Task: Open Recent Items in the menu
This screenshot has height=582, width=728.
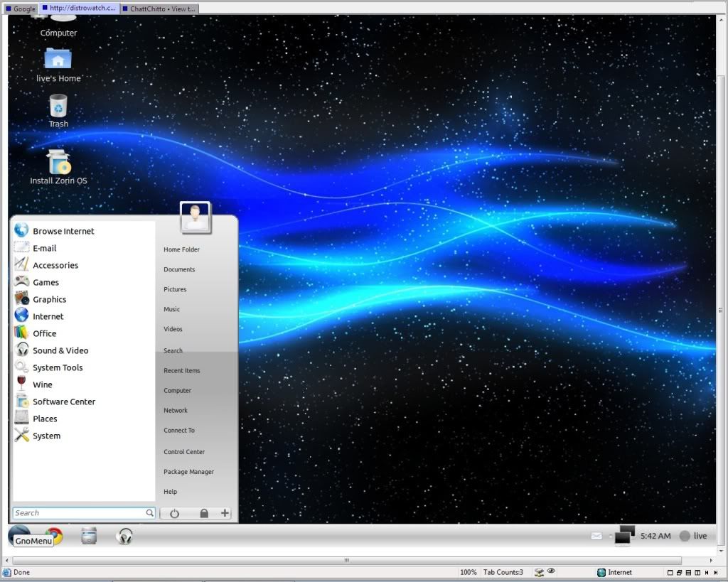Action: click(x=182, y=371)
